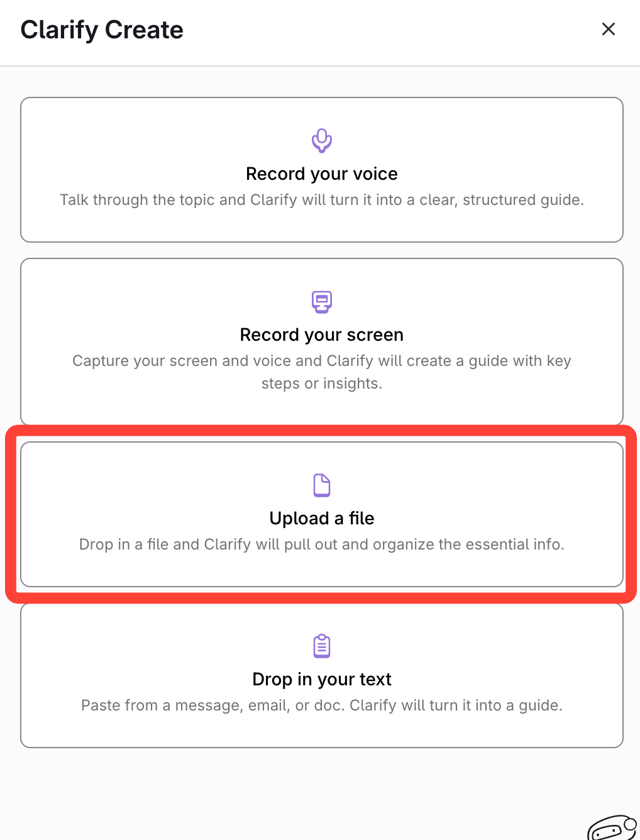Click the "steps or insights." text line
Image resolution: width=640 pixels, height=840 pixels.
[x=322, y=384]
